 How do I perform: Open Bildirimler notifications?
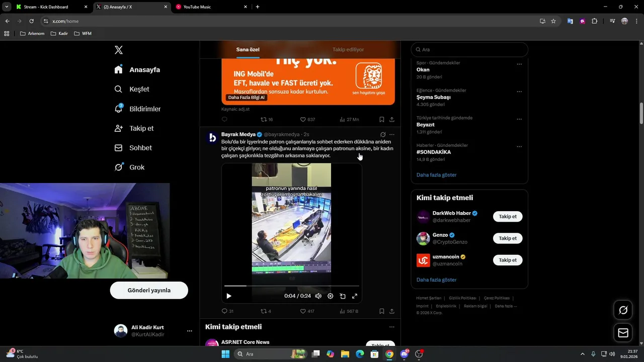[137, 109]
